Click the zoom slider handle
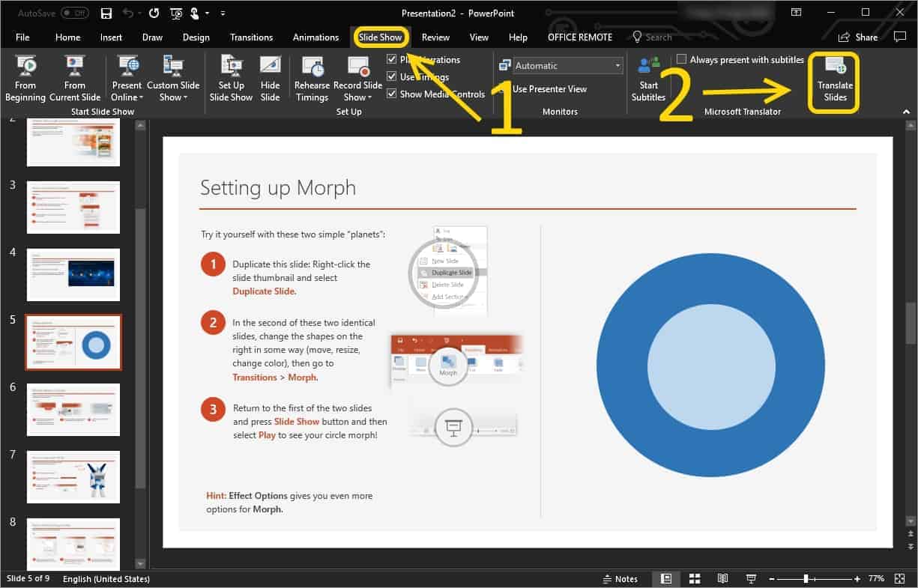The image size is (918, 588). point(806,579)
